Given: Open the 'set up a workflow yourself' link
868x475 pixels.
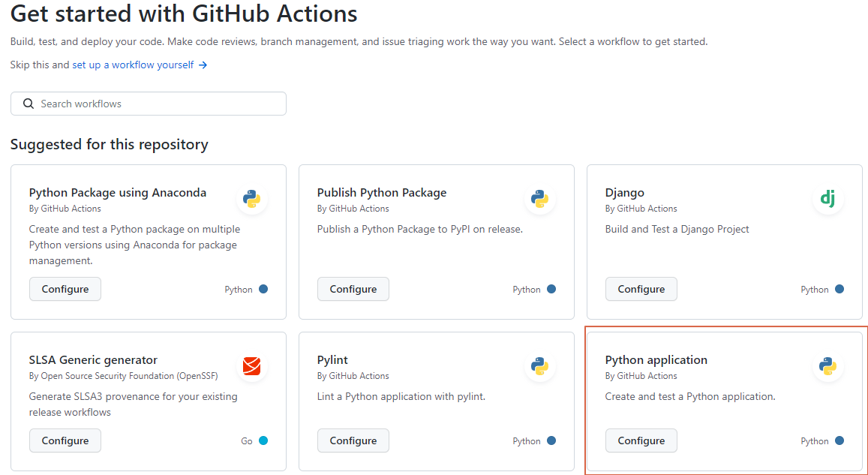Looking at the screenshot, I should pos(133,65).
